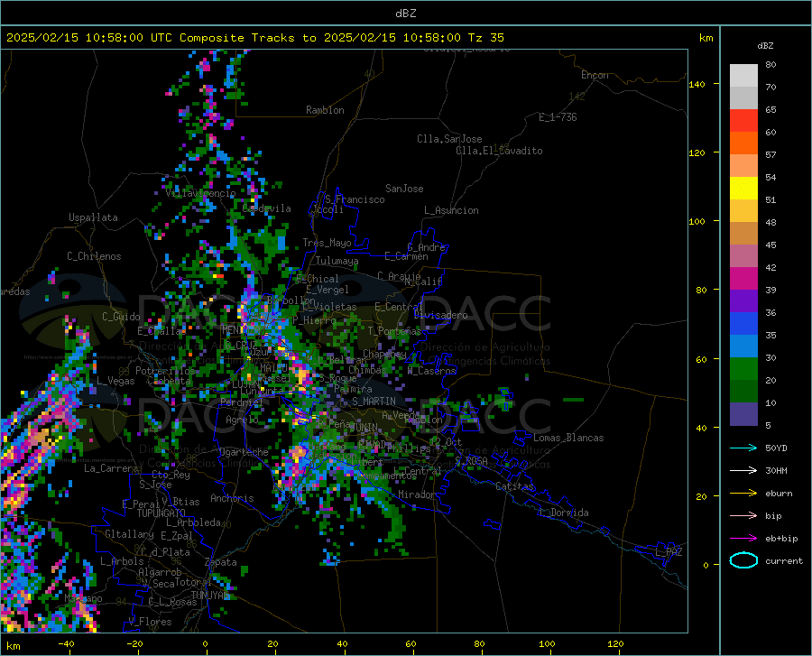Click the 'Ramblon' label near the top
Image resolution: width=812 pixels, height=656 pixels.
coord(325,110)
